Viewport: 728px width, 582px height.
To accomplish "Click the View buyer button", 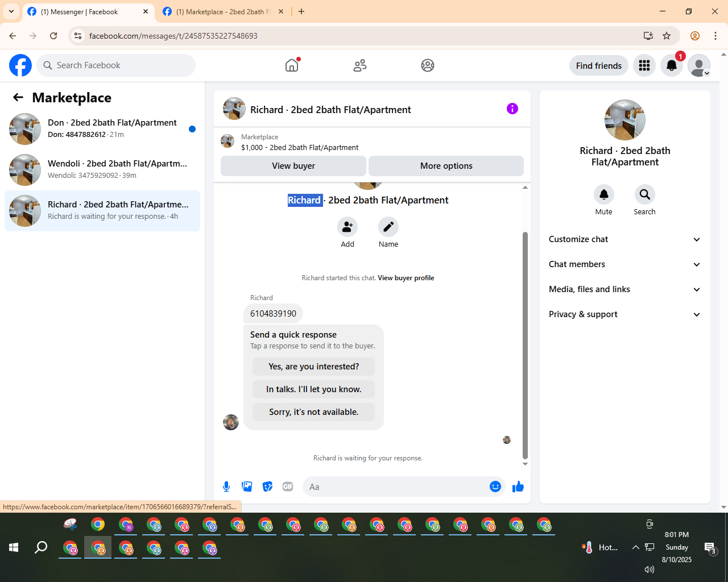I will (293, 166).
